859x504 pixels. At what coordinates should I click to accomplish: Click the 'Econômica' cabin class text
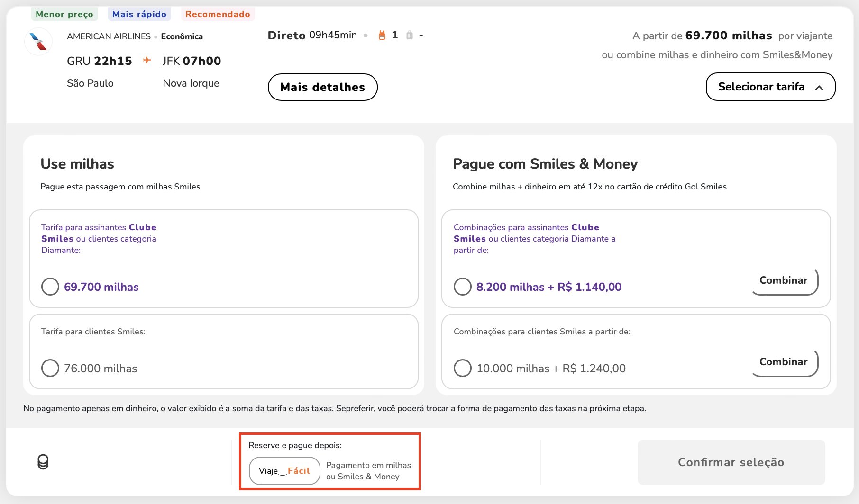coord(182,36)
